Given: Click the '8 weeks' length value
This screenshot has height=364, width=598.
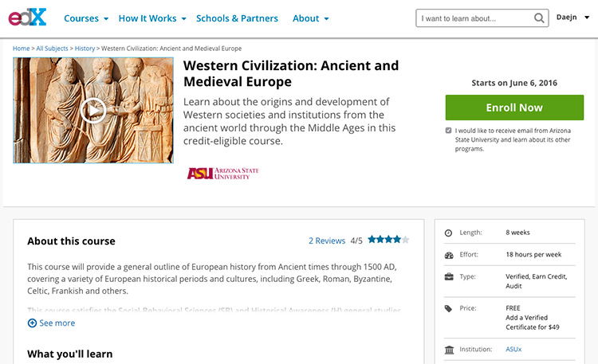Looking at the screenshot, I should click(x=517, y=232).
